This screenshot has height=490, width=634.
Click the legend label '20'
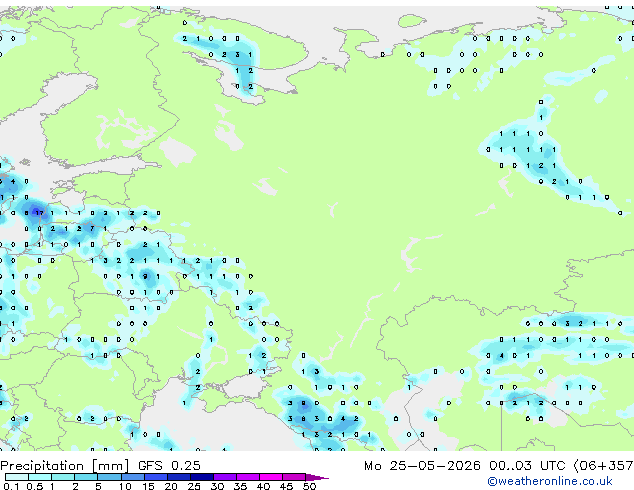pyautogui.click(x=171, y=486)
